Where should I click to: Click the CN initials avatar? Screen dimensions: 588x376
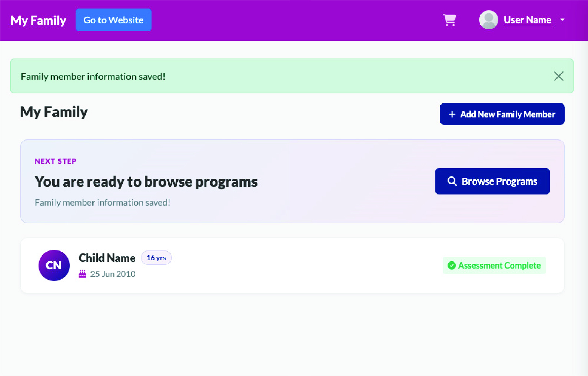[x=54, y=265]
